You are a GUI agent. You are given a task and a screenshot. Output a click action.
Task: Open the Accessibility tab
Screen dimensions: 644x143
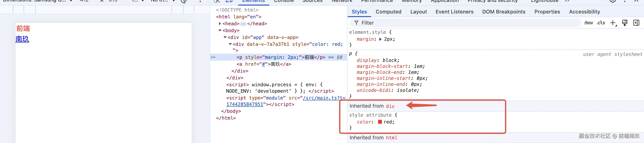[584, 12]
